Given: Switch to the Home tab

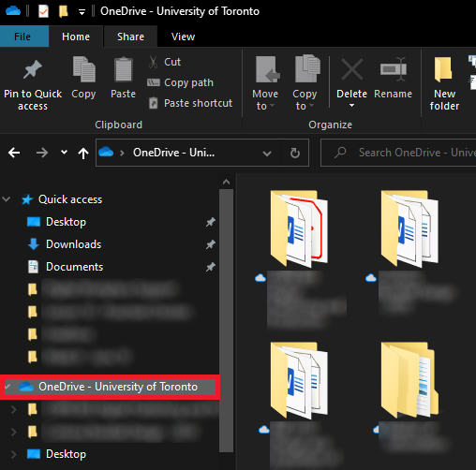Looking at the screenshot, I should (76, 37).
